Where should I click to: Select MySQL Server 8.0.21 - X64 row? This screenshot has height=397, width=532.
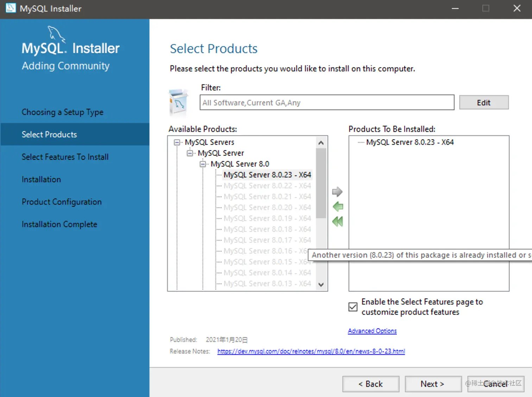(267, 197)
